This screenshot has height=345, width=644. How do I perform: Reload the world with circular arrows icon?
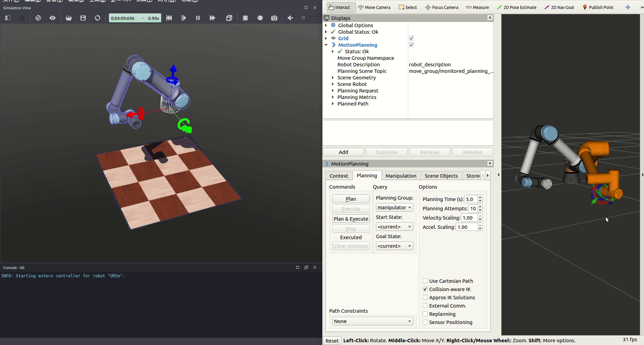pos(98,18)
